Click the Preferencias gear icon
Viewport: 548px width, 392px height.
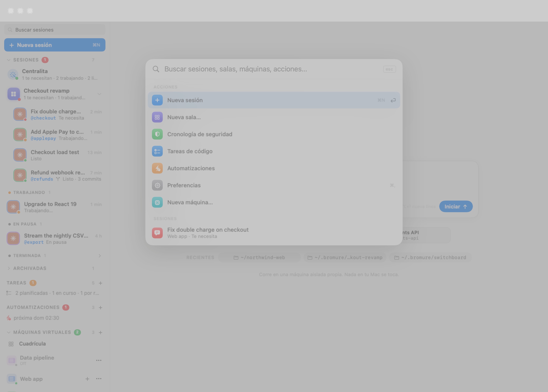(x=157, y=185)
